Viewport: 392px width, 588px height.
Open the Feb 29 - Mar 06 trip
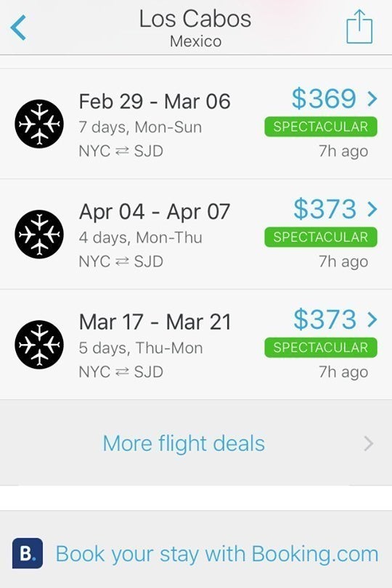196,123
